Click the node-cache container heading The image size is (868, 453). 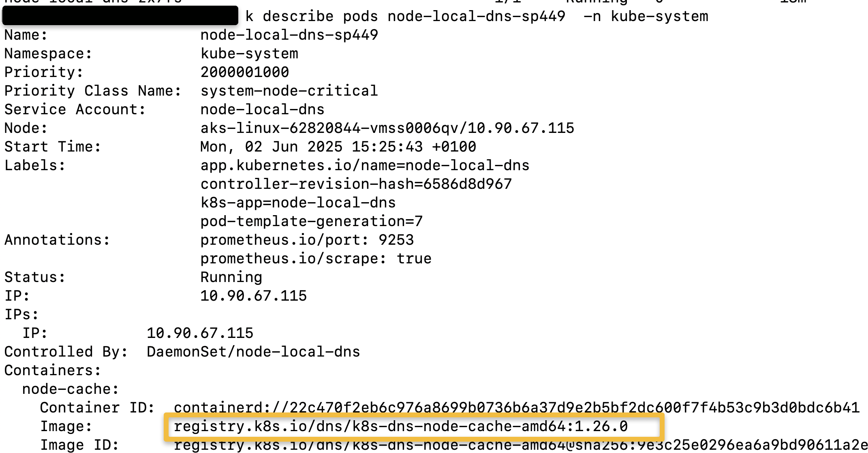[x=71, y=389]
